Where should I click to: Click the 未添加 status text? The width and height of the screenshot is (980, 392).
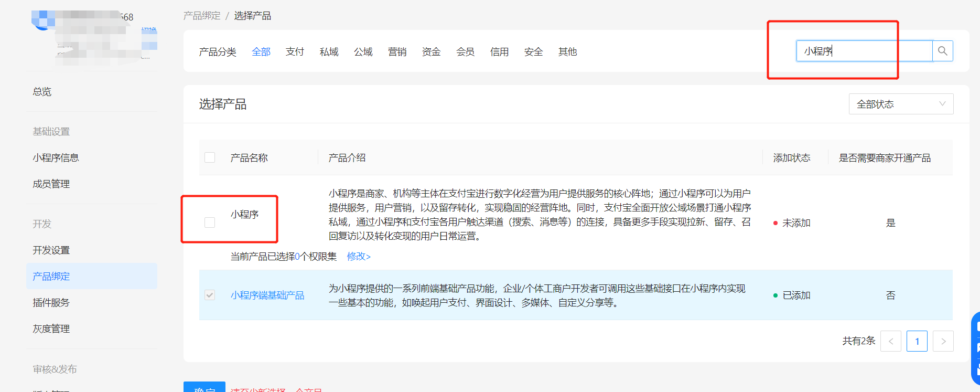point(796,223)
